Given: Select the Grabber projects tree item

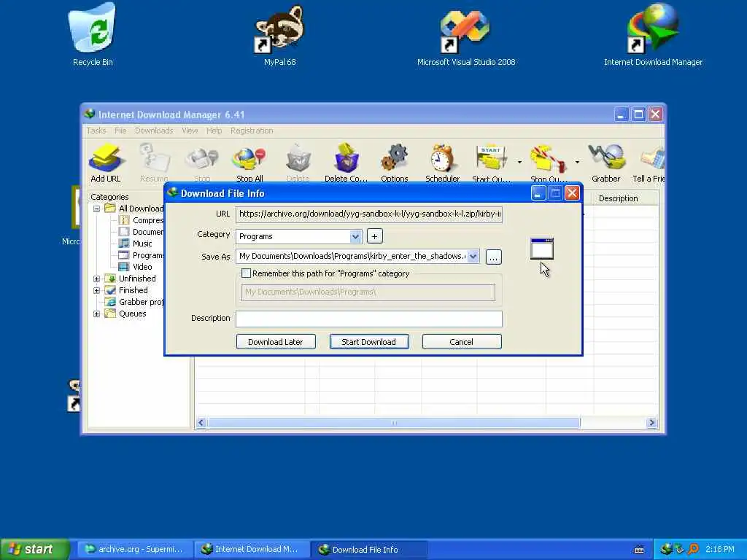Looking at the screenshot, I should [x=141, y=302].
